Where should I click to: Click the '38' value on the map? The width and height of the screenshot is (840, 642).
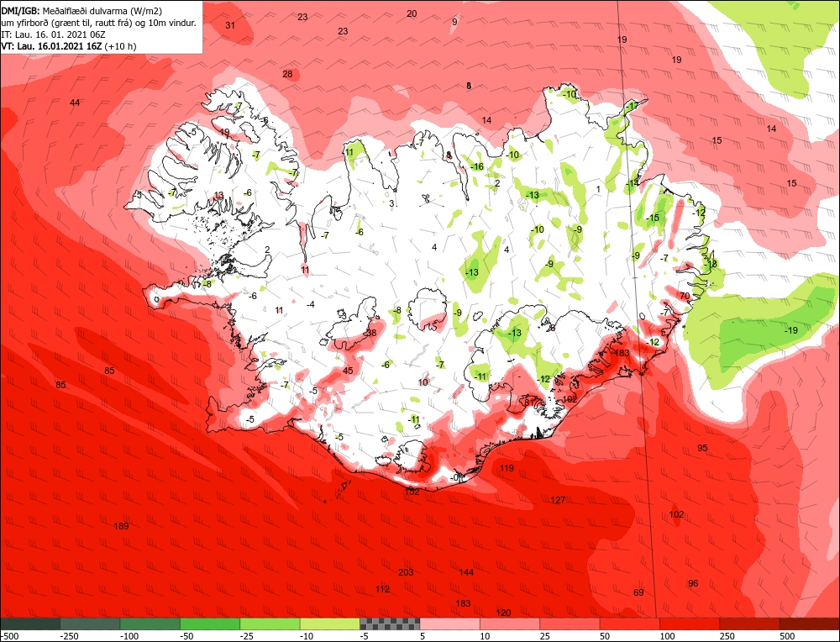coord(372,333)
